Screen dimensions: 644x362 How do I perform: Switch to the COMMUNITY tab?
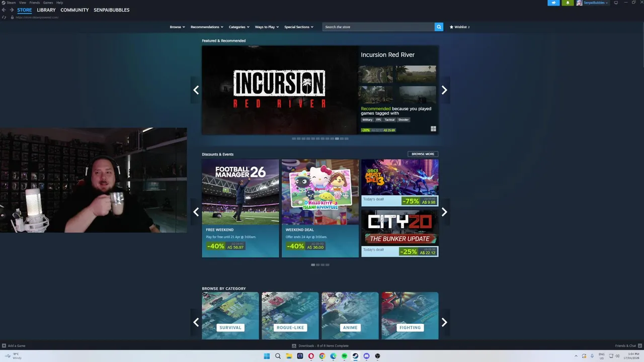point(74,10)
